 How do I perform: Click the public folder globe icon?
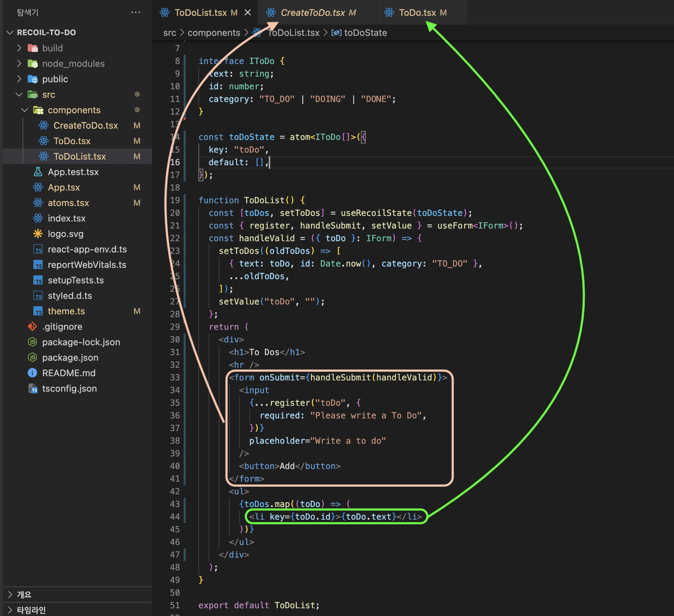click(x=33, y=79)
